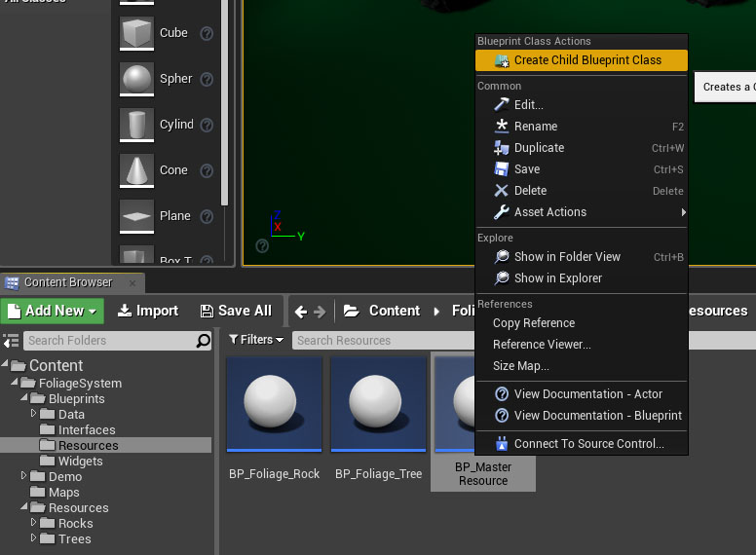Expand the Data folder
This screenshot has width=756, height=555.
[x=34, y=414]
